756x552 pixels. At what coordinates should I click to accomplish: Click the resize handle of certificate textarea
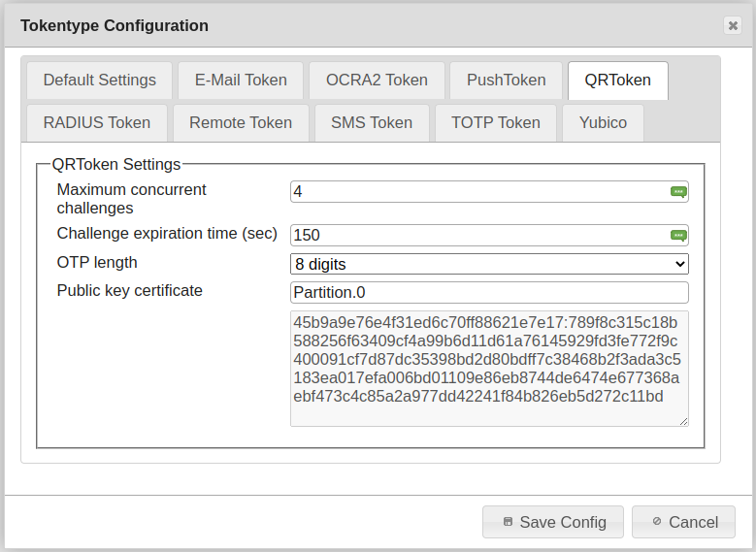(x=683, y=421)
